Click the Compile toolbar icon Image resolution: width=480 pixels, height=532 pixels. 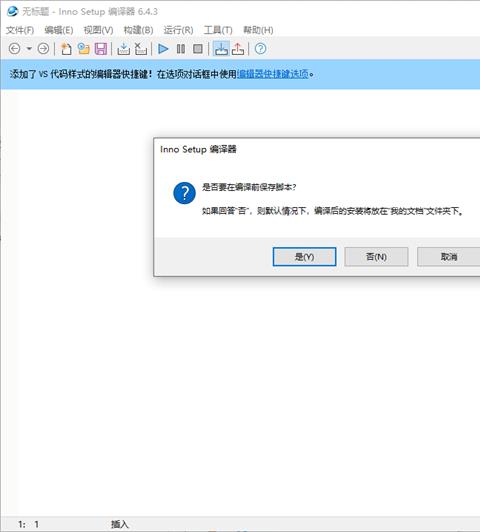pos(123,49)
